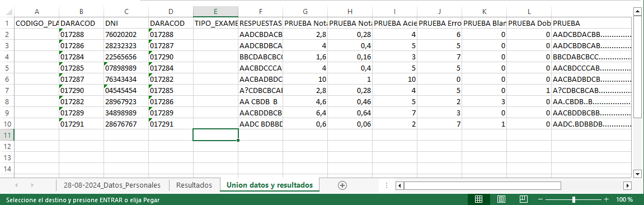Add a new sheet with plus icon
The image size is (644, 205).
point(342,185)
